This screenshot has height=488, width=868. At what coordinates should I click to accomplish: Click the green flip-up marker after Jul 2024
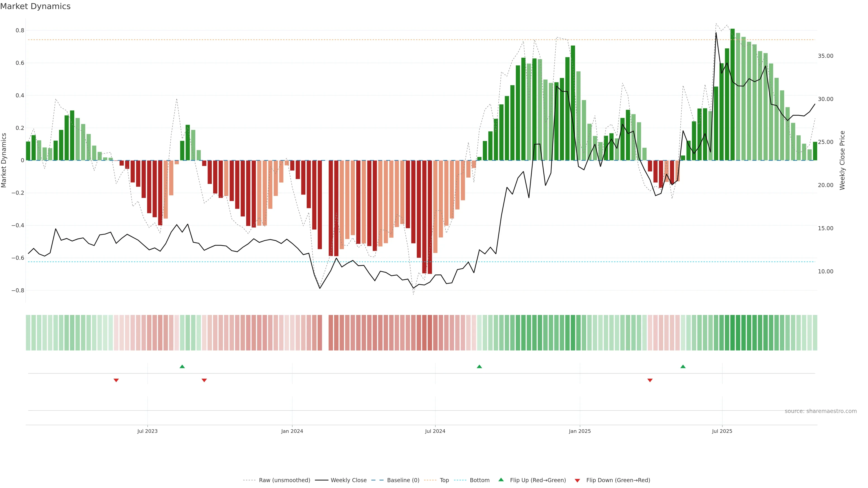pos(479,366)
